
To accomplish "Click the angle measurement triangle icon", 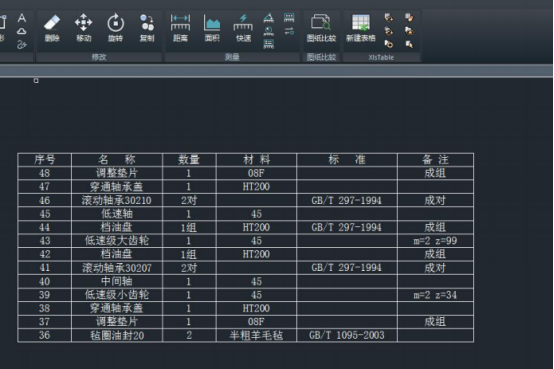I will 269,18.
